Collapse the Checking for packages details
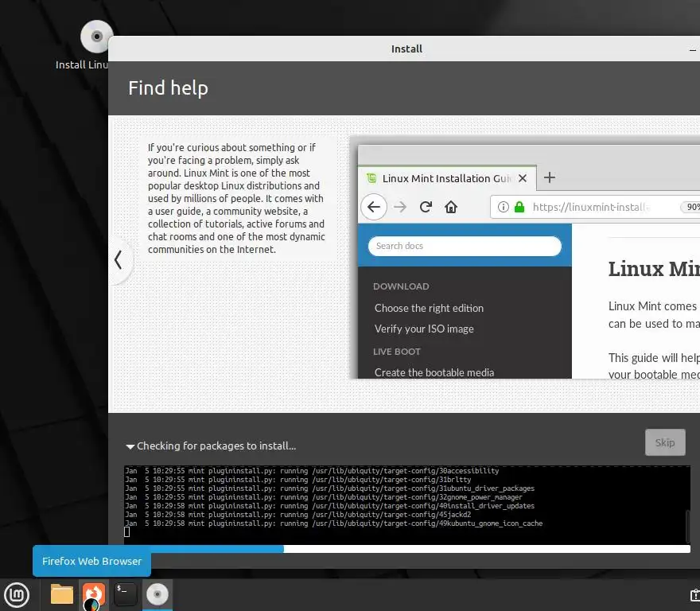The image size is (700, 611). [130, 446]
